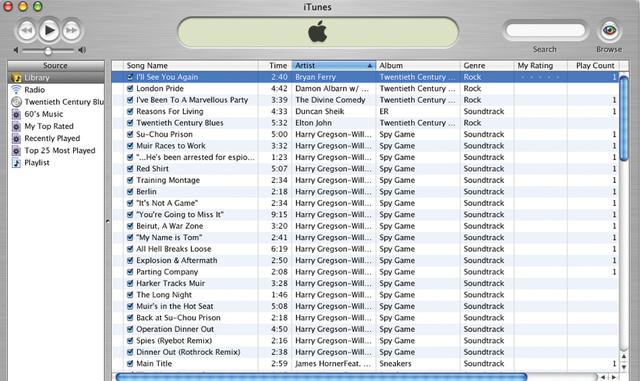
Task: Uncheck I'll See You Again checkbox
Action: (x=130, y=77)
